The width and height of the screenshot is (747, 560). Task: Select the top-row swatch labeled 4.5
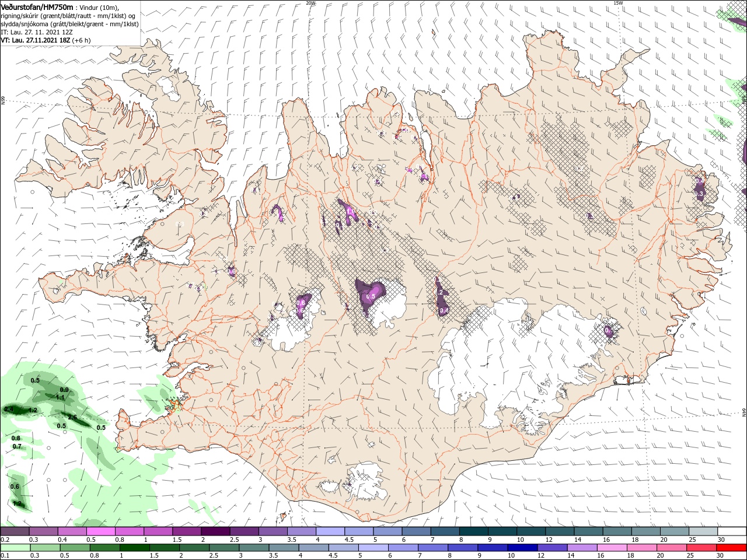[x=358, y=531]
